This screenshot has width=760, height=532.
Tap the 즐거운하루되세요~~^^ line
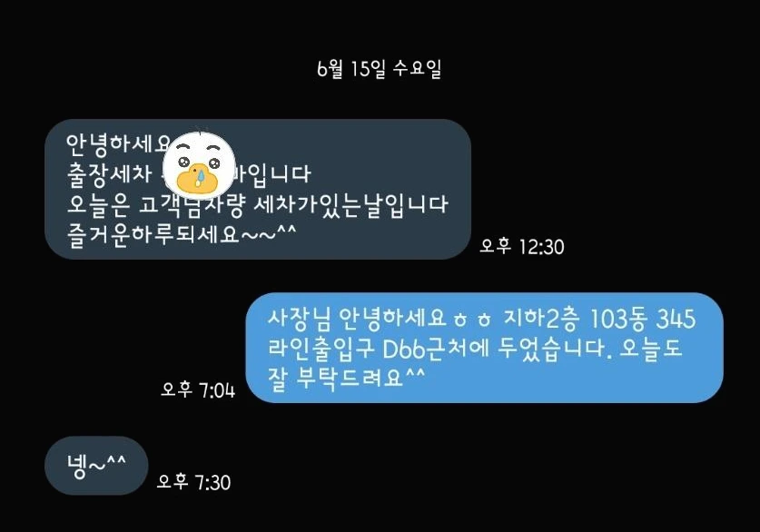tap(182, 234)
